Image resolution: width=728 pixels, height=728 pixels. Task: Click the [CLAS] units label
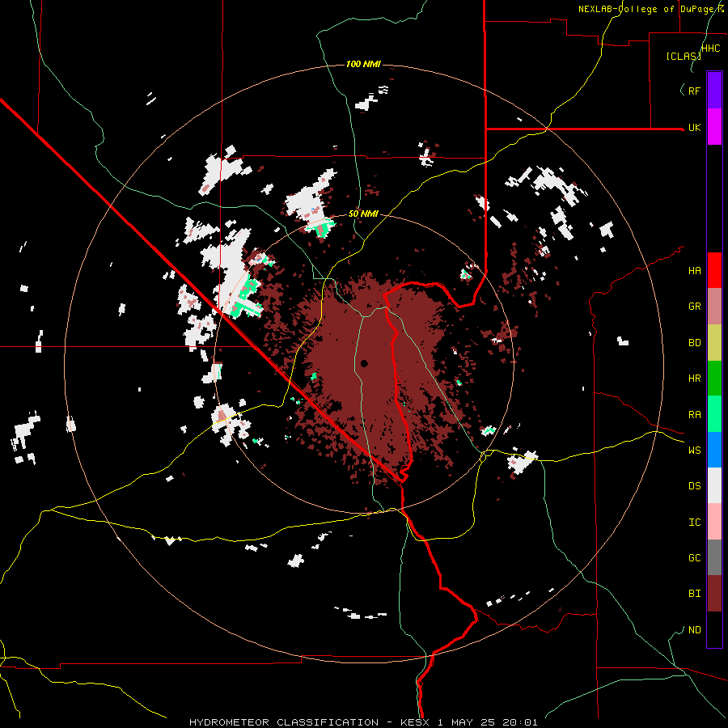(684, 57)
